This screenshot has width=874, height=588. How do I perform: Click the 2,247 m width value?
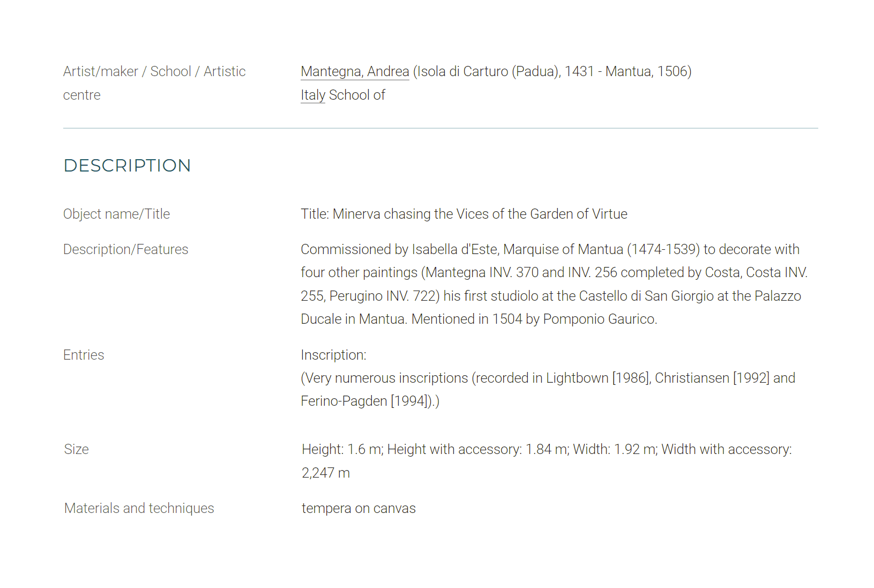point(326,473)
